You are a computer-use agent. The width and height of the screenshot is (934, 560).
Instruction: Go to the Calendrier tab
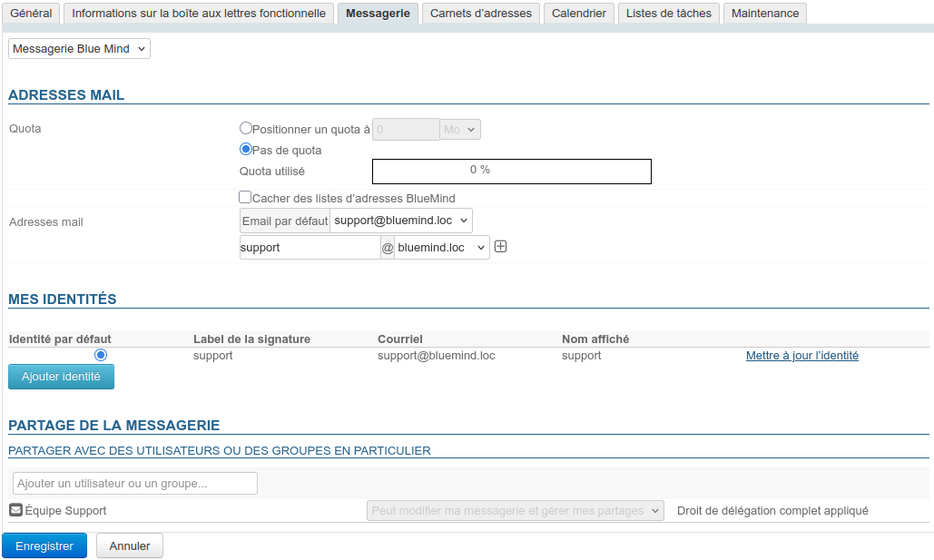click(579, 14)
